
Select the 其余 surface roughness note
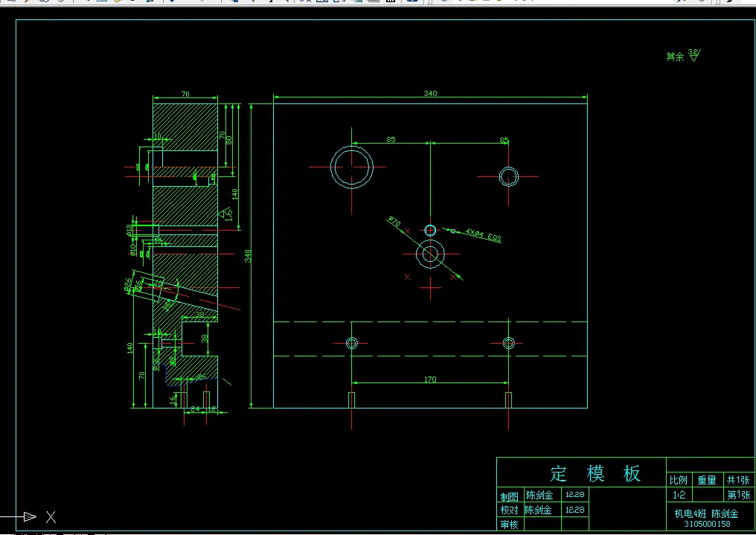[x=675, y=57]
